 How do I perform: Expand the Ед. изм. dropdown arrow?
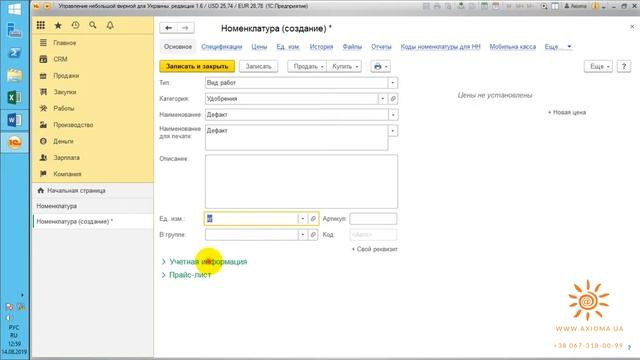pos(302,219)
